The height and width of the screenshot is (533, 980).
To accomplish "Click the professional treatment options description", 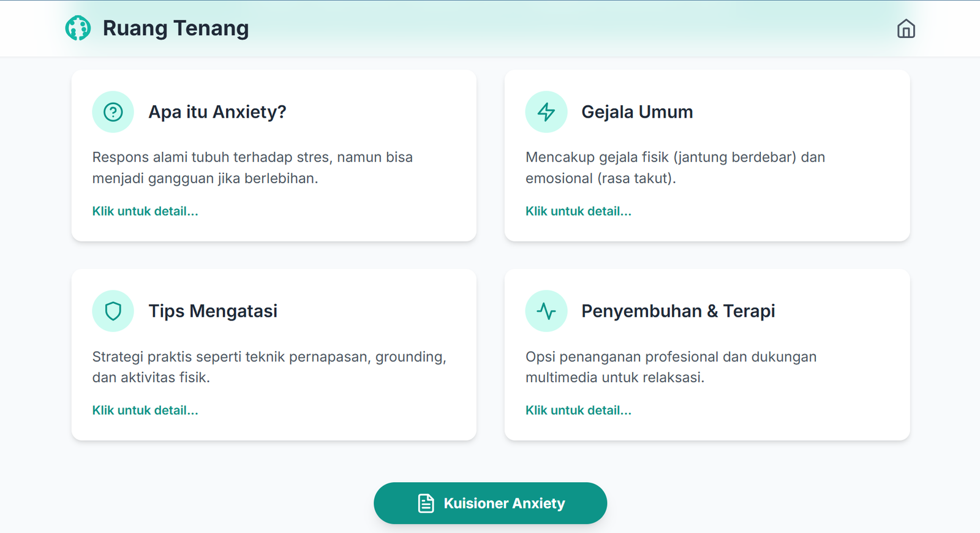I will pyautogui.click(x=671, y=367).
